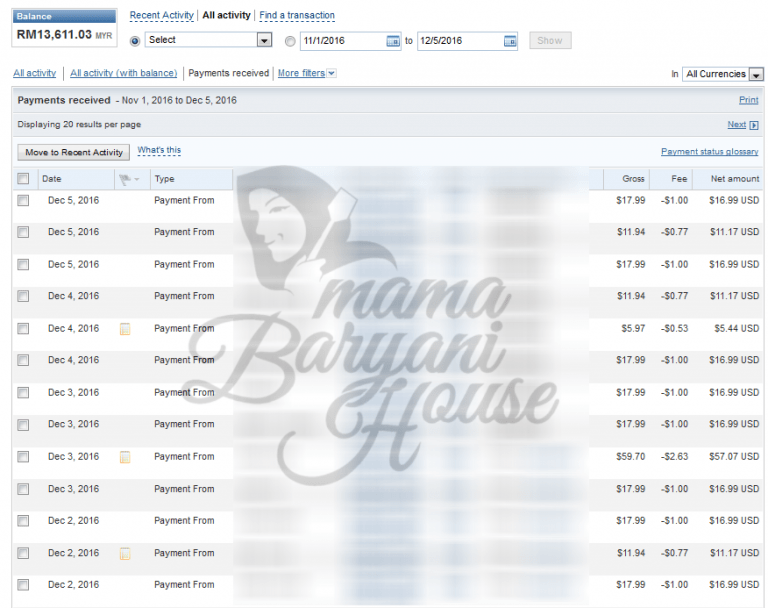Switch to the Recent Activity tab
This screenshot has width=768, height=608.
tap(161, 16)
